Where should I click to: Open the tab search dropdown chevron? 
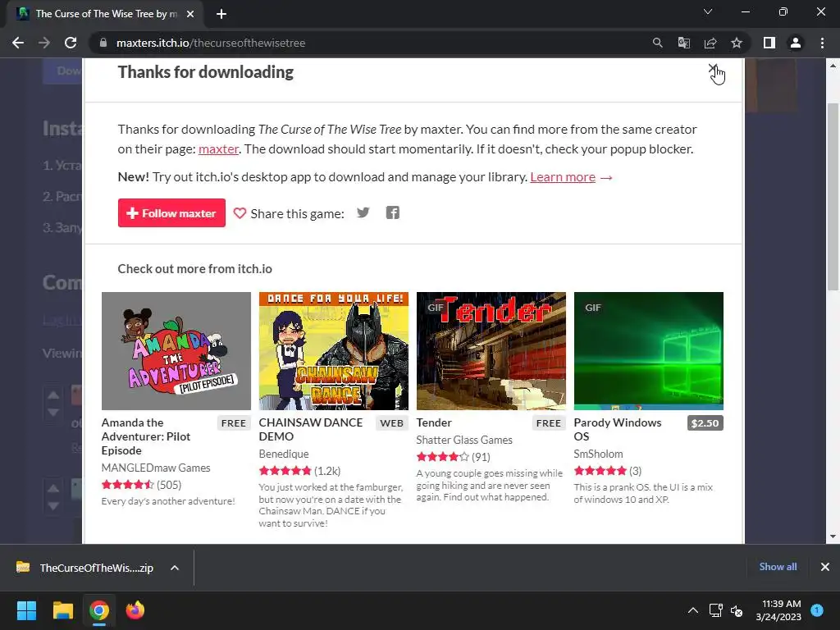point(708,11)
